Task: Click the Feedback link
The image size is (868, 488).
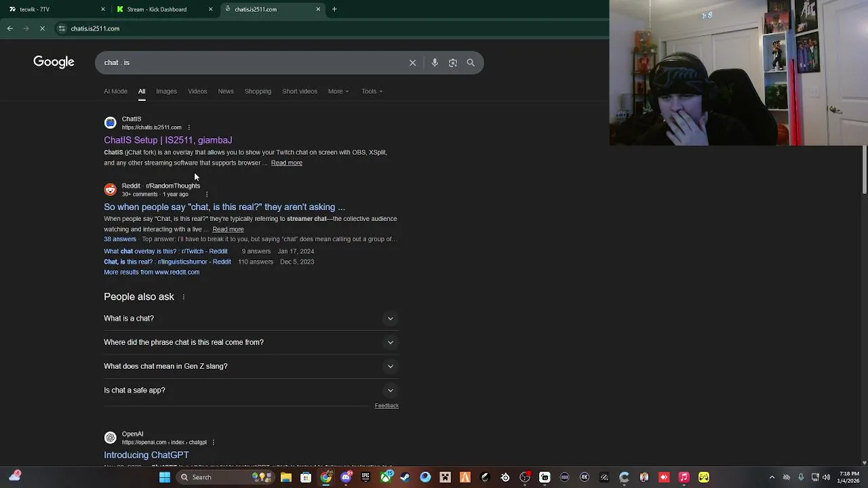Action: click(x=387, y=406)
